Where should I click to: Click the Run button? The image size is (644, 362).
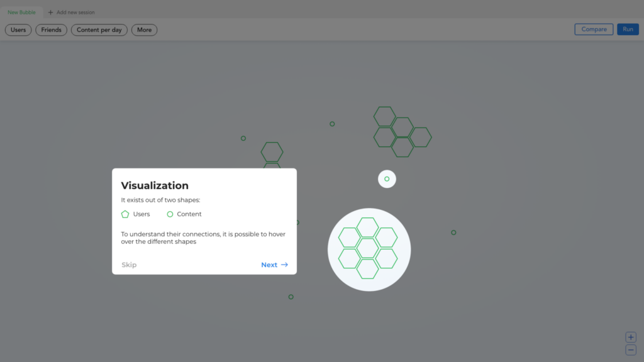[x=628, y=29]
